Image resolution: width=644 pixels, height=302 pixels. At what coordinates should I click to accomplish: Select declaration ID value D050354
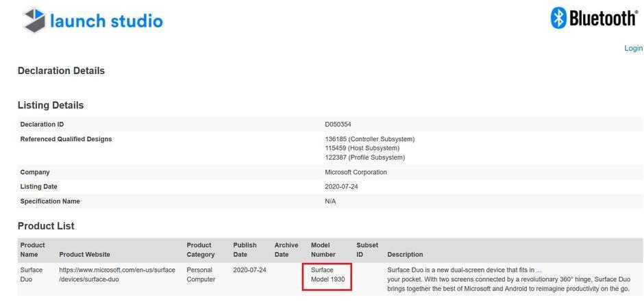[x=338, y=125]
